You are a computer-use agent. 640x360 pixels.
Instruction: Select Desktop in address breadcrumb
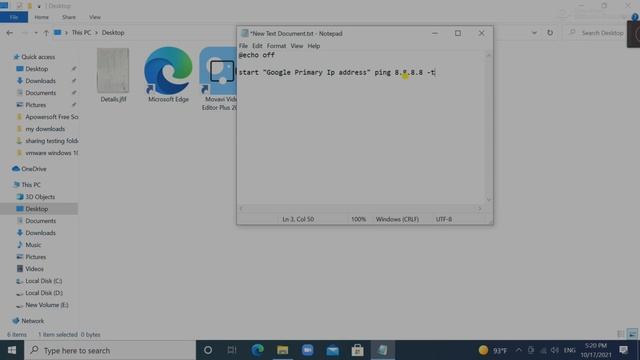113,33
